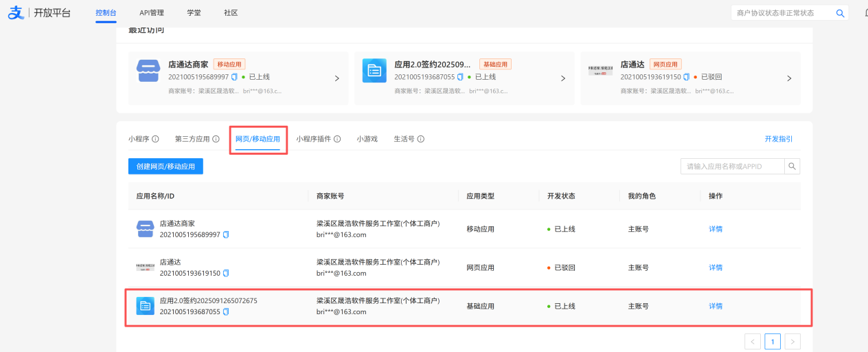Open the API管理 menu

tap(150, 13)
